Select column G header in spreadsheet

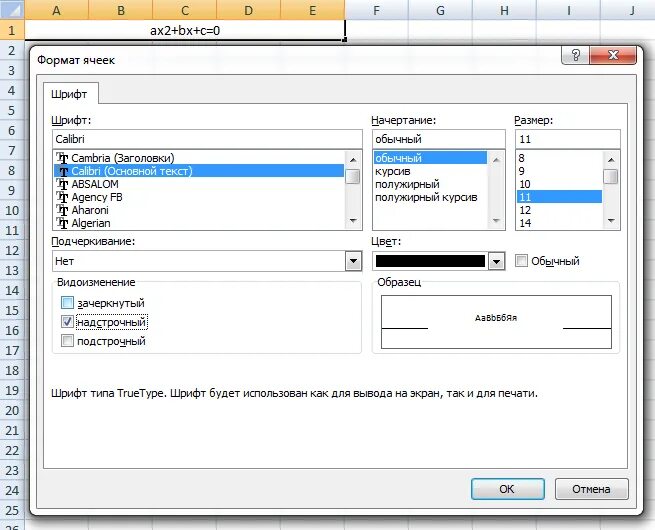pyautogui.click(x=440, y=10)
